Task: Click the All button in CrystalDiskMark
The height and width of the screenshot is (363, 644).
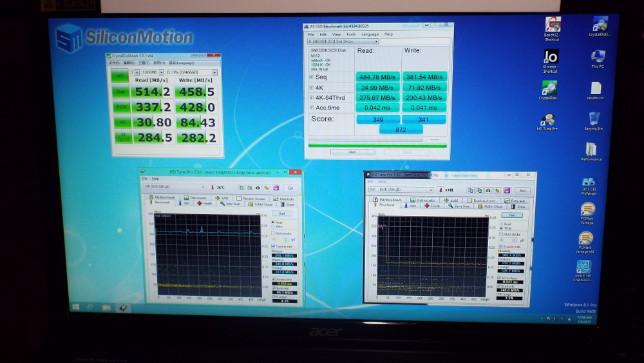Action: click(x=120, y=75)
